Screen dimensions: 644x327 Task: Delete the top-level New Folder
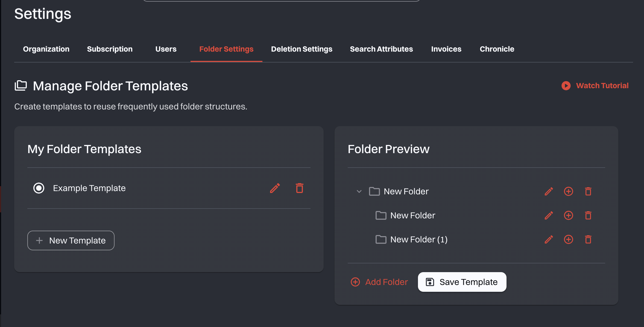point(588,191)
